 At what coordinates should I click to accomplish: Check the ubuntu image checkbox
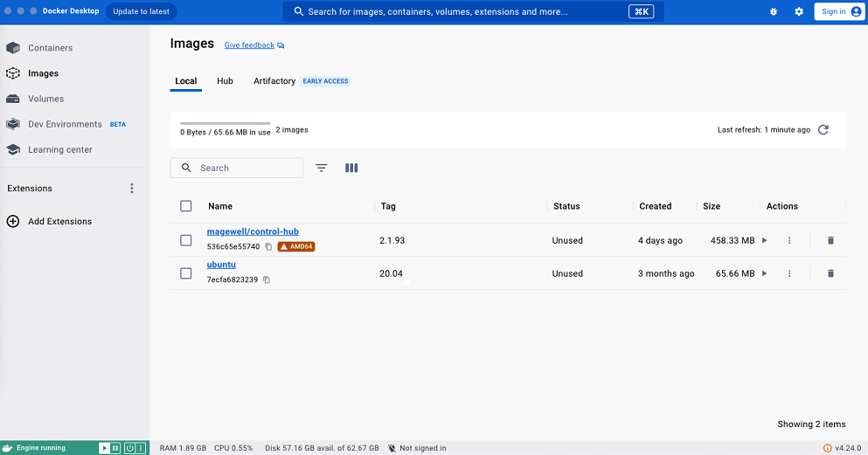point(185,273)
